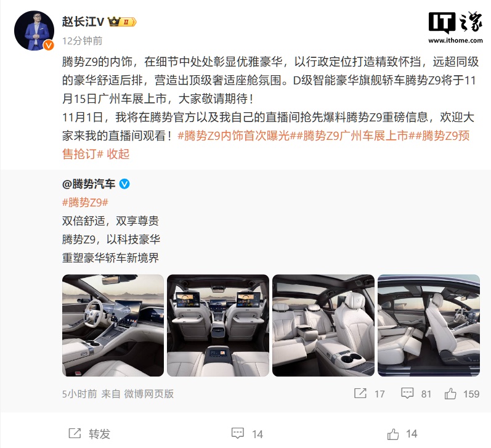Click the crown membership badge beside 赵长江V
Image resolution: width=491 pixels, height=448 pixels.
122,22
